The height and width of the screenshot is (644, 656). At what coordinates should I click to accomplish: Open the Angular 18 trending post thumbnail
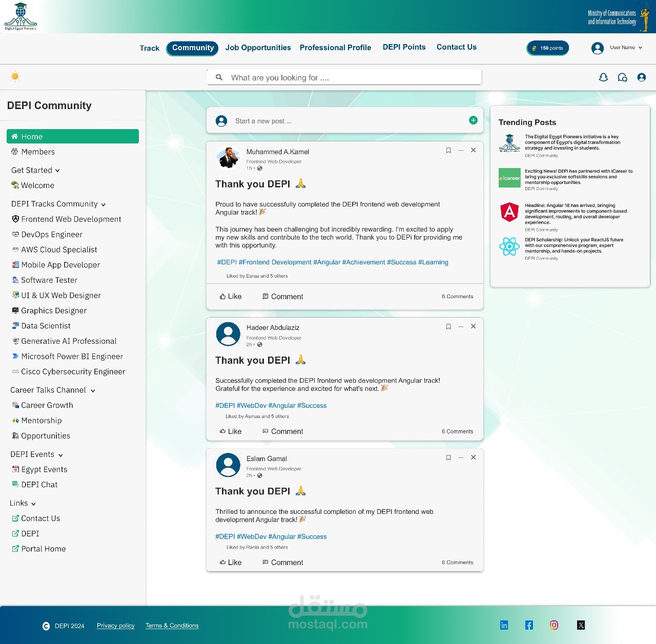[x=509, y=212]
